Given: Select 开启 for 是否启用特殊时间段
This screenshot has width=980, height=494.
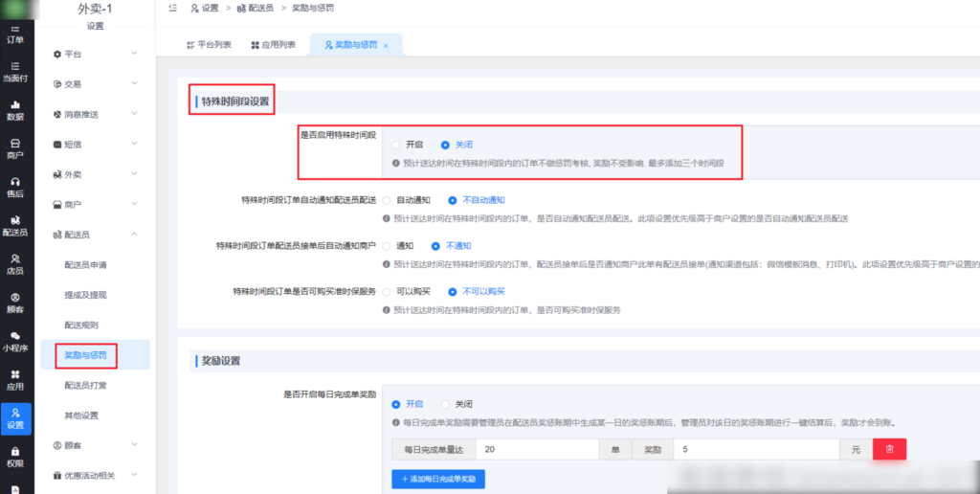Looking at the screenshot, I should point(408,145).
